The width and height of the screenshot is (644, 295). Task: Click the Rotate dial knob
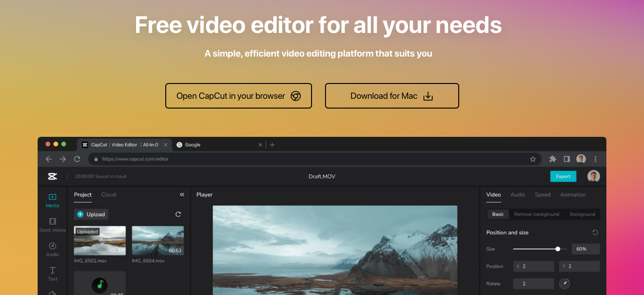coord(565,283)
